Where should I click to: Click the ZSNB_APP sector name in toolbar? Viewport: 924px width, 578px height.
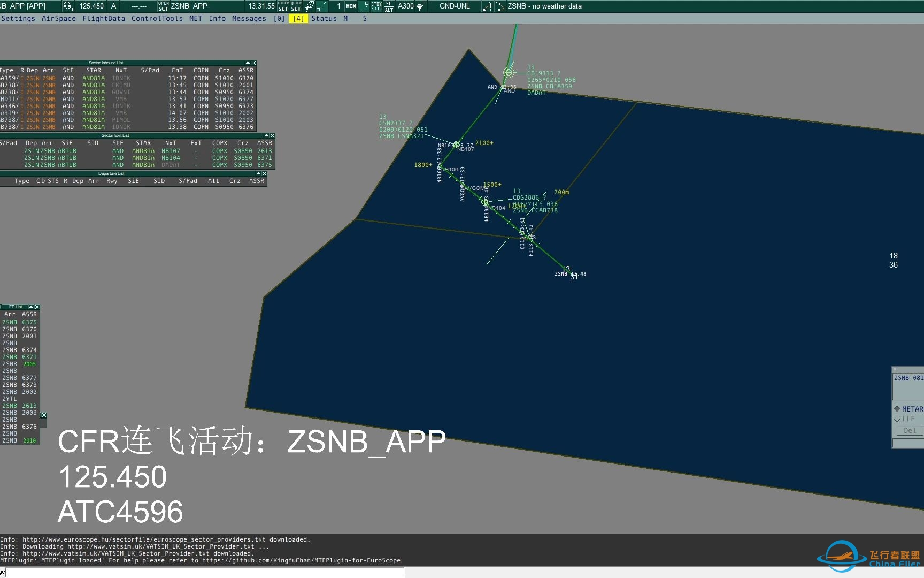[189, 6]
